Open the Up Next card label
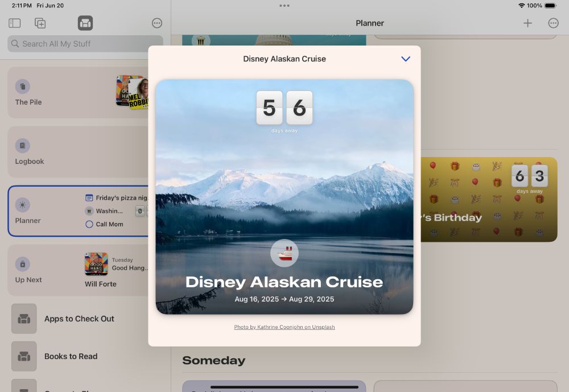Image resolution: width=569 pixels, height=392 pixels. pos(28,280)
